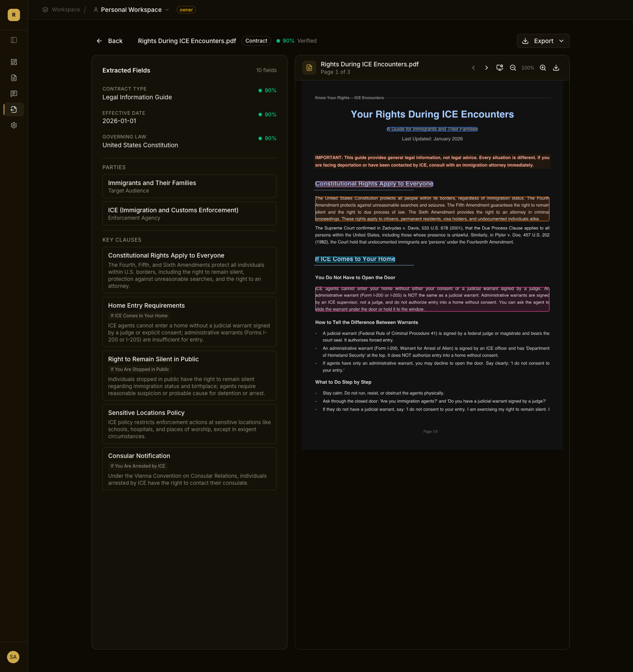
Task: Go to next PDF page arrow
Action: 486,68
